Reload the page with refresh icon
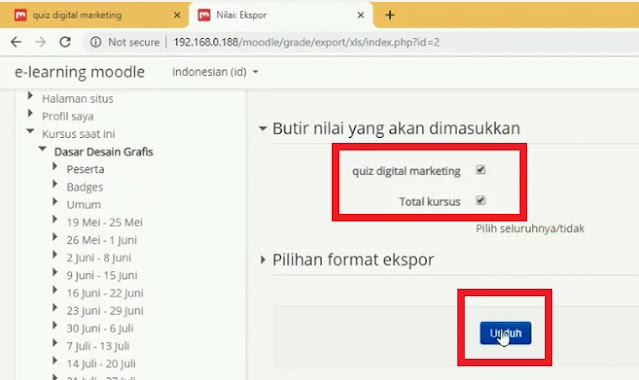Screen dimensions: 639x380 click(65, 42)
